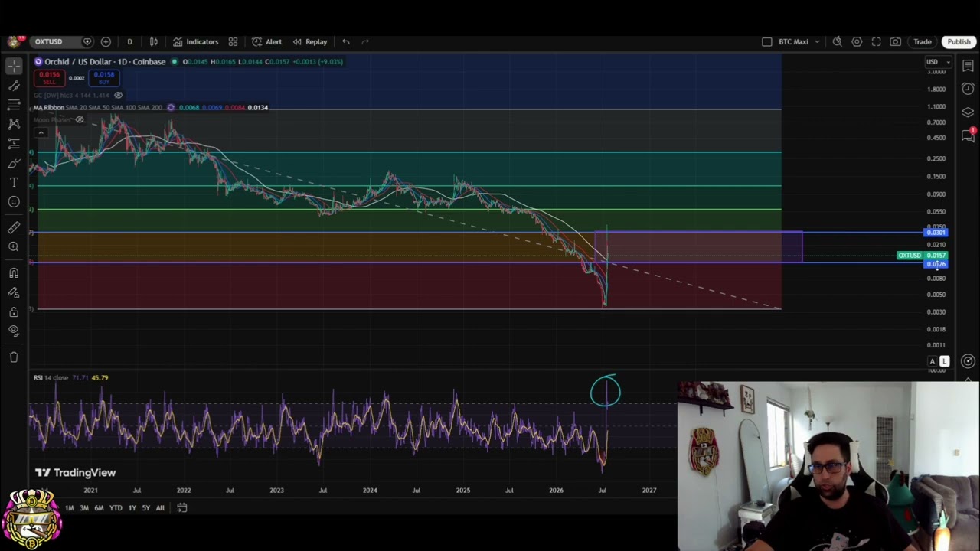This screenshot has width=980, height=551.
Task: Open chart settings hexagon icon
Action: tap(857, 41)
